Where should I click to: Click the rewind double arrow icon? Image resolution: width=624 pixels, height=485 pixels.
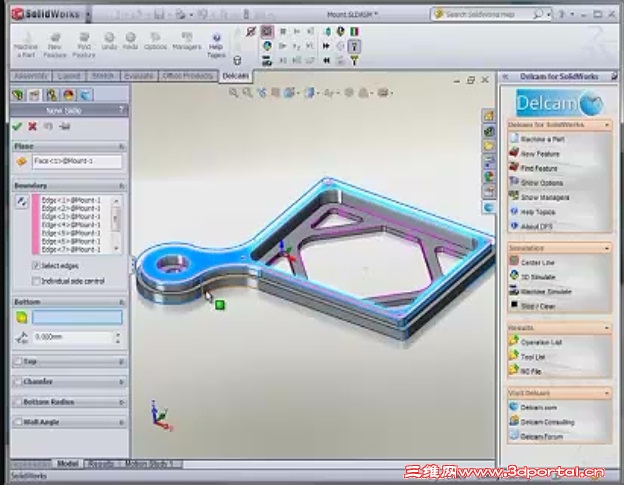click(x=326, y=60)
